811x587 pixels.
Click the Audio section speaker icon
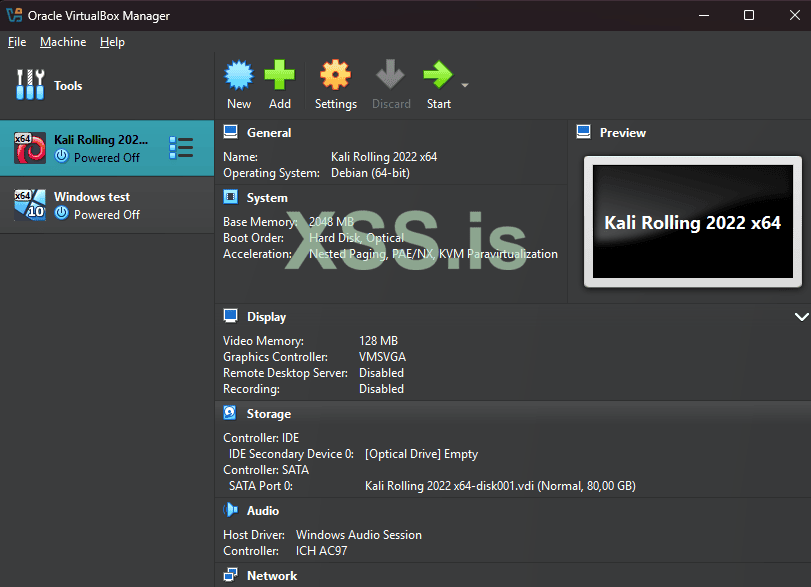(231, 510)
